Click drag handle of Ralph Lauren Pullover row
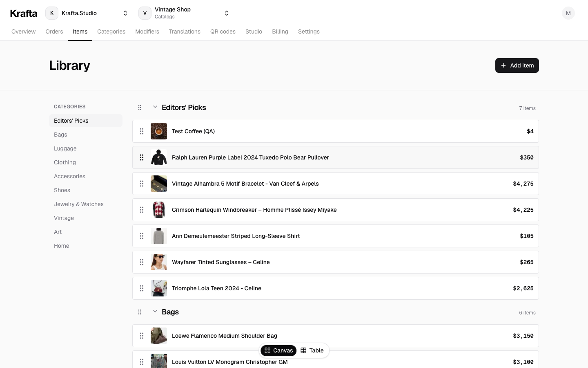 142,157
